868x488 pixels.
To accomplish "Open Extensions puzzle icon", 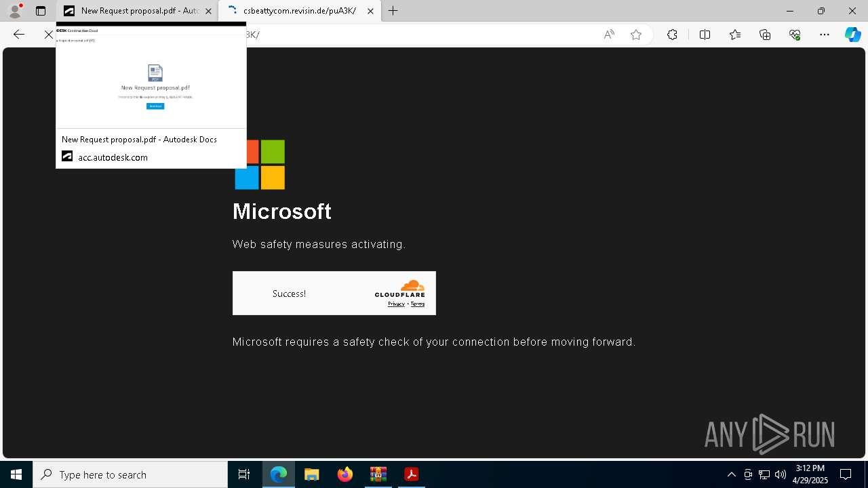I will pos(672,35).
